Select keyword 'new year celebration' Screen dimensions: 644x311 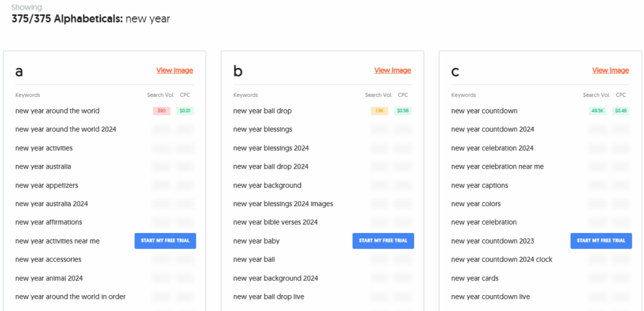point(484,222)
